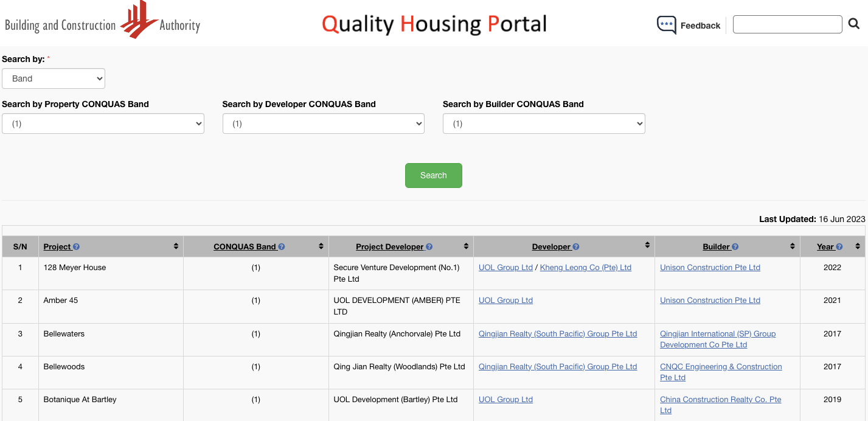Click the S/N column header

pos(20,247)
